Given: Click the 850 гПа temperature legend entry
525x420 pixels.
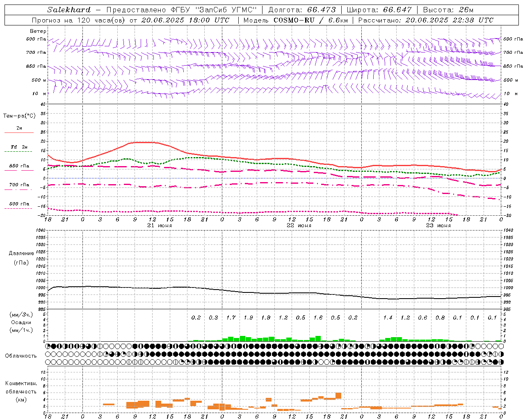Looking at the screenshot, I should (19, 166).
